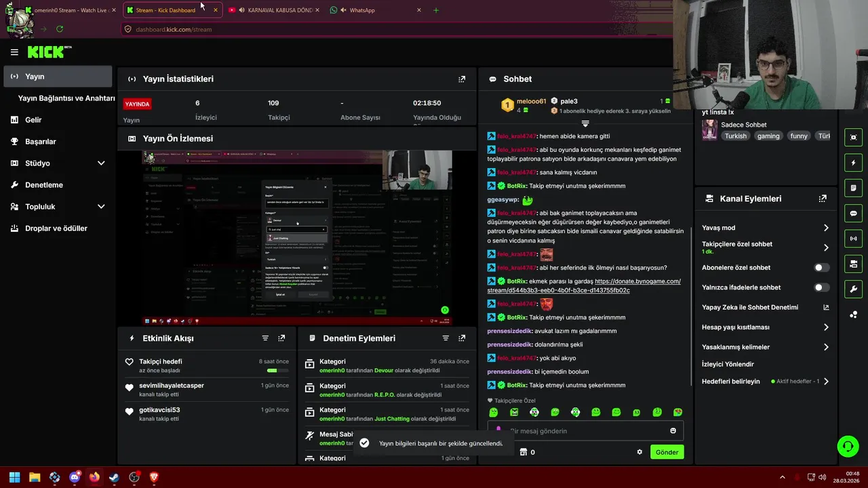Click the broadcast signal icon in the right rail
This screenshot has width=868, height=488.
(854, 239)
